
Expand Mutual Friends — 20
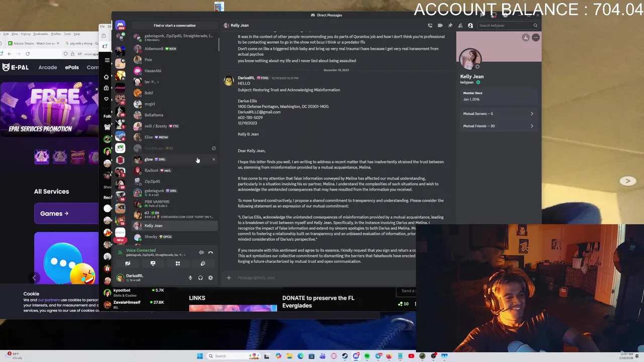click(x=499, y=126)
